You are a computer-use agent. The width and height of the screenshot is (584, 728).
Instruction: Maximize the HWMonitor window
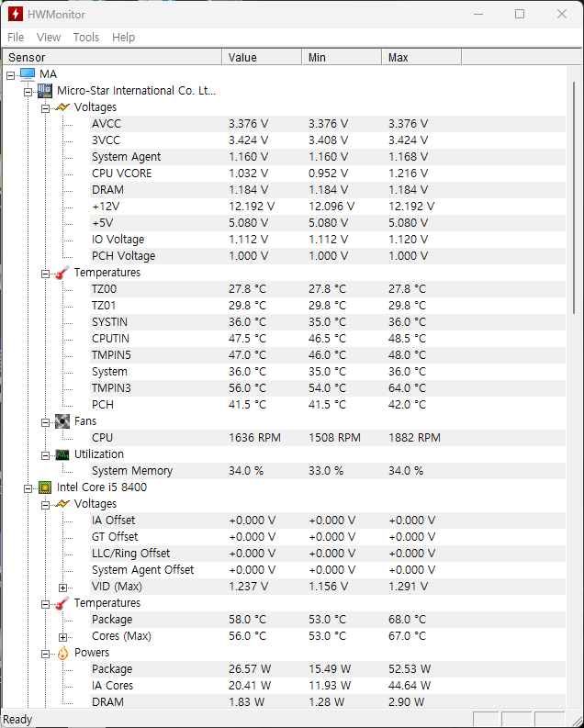(x=520, y=14)
